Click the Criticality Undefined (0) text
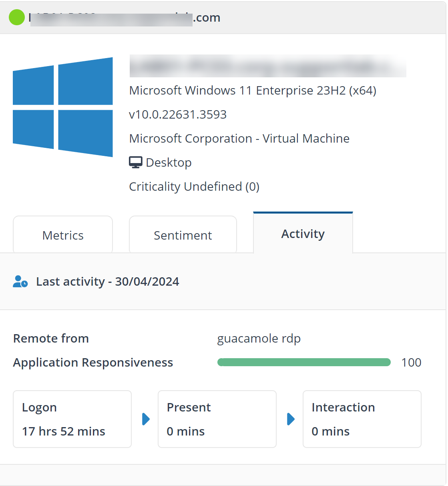Viewport: 448px width, 486px height. [x=194, y=187]
